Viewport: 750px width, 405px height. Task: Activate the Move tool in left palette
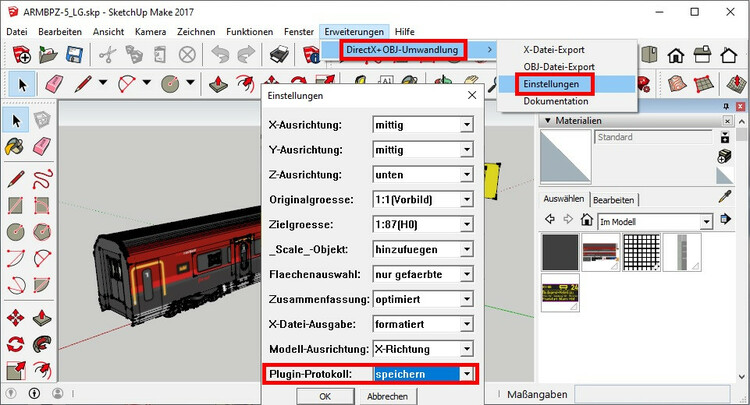click(15, 317)
